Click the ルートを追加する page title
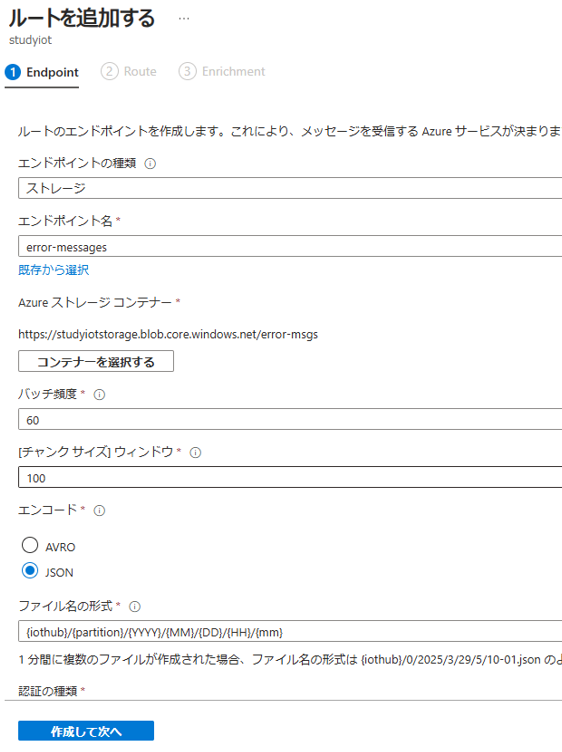The image size is (562, 752). tap(82, 18)
